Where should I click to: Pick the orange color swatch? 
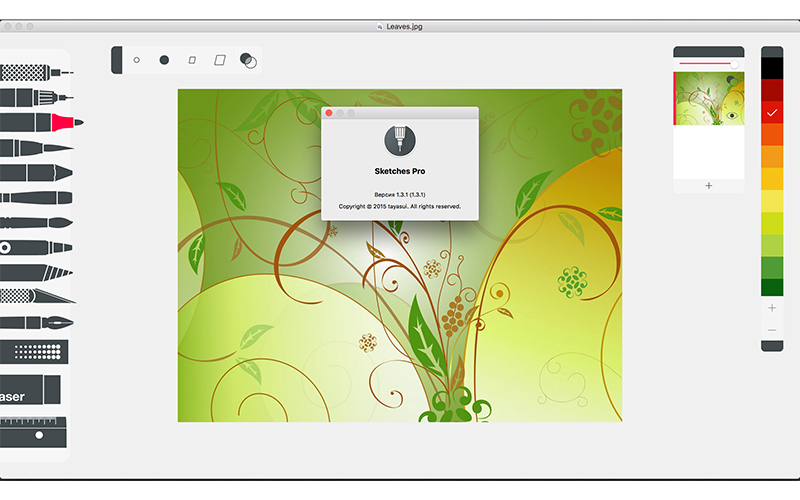pos(772,157)
